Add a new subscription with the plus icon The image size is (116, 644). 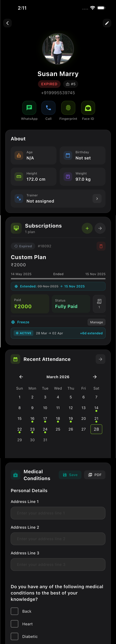click(87, 228)
